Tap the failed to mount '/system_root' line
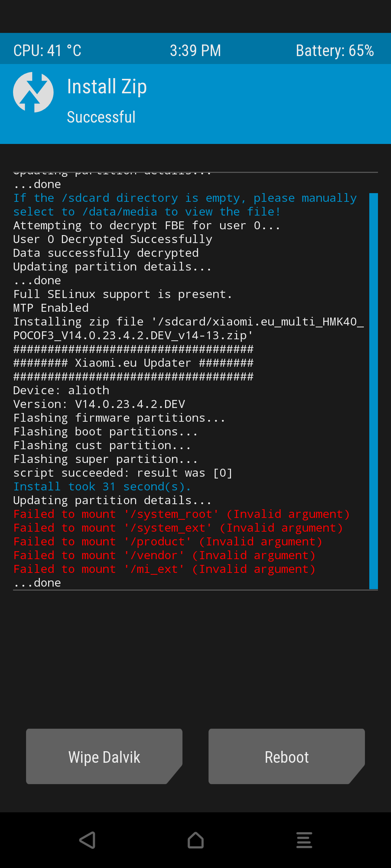Image resolution: width=391 pixels, height=868 pixels. pos(181,514)
